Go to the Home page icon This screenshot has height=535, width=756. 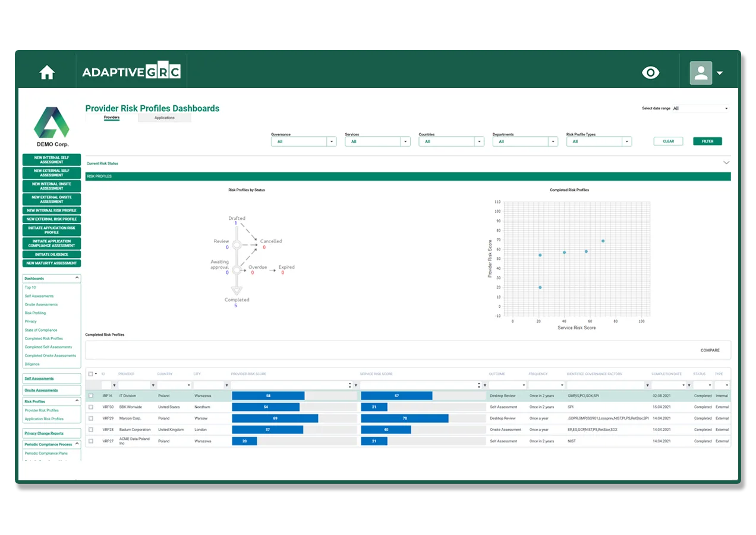47,73
